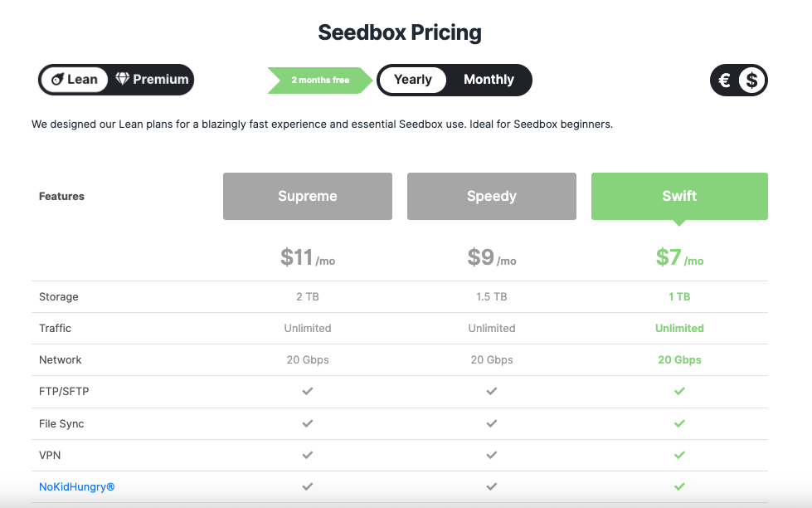Click the Premium diamond icon
Screen dimensions: 812x508
pos(122,78)
